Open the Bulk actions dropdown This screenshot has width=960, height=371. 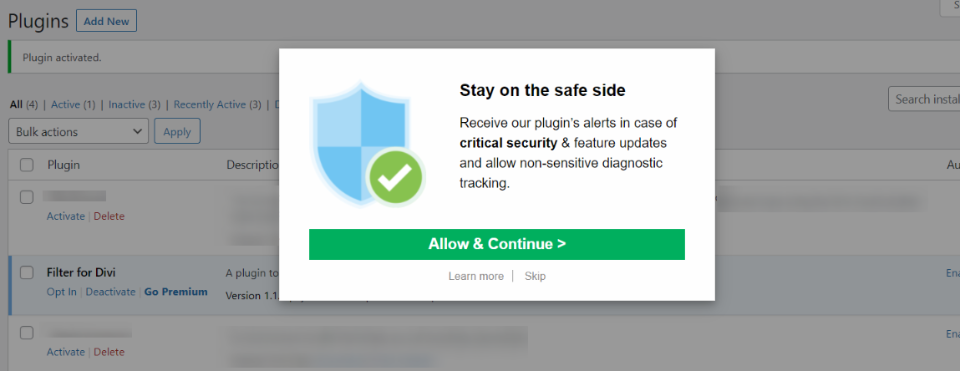coord(78,132)
